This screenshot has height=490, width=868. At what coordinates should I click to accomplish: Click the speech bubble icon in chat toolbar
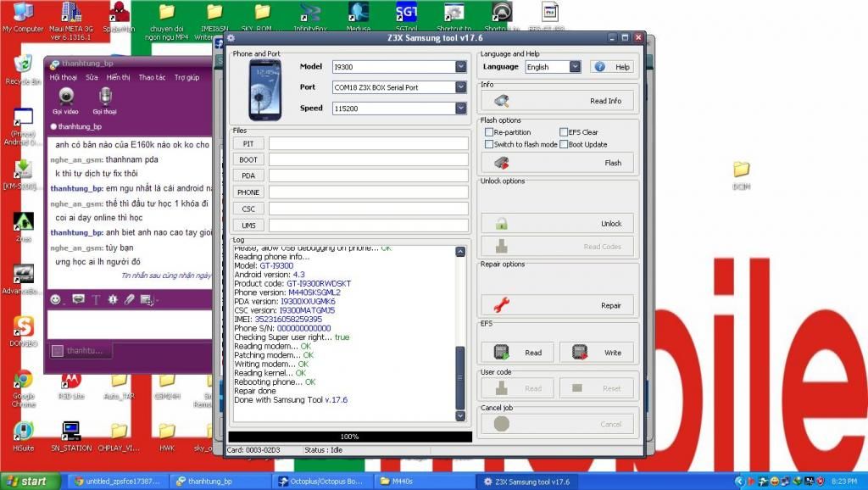[x=79, y=299]
